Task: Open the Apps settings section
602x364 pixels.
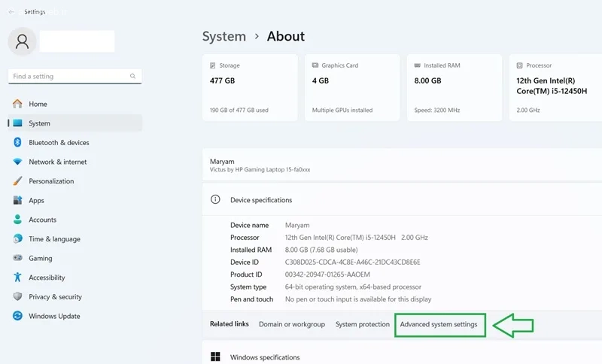Action: 74,200
